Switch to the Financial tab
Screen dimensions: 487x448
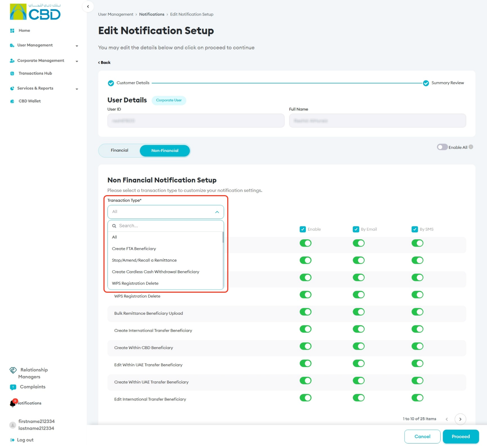(120, 150)
